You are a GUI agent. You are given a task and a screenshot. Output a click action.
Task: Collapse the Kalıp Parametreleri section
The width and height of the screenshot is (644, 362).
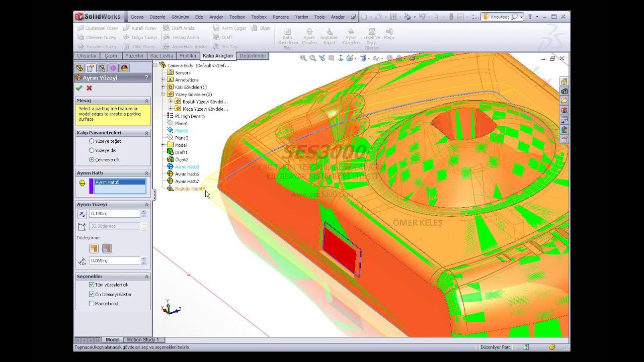[x=147, y=133]
